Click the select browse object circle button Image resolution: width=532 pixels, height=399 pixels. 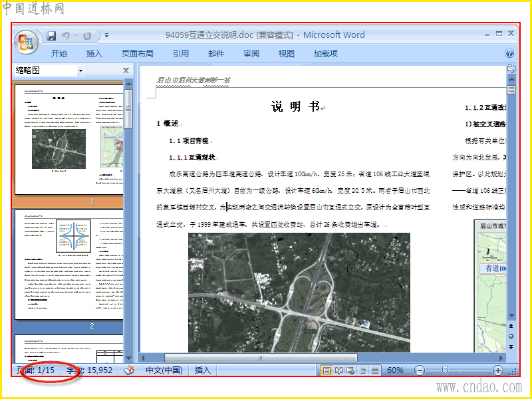(x=511, y=336)
